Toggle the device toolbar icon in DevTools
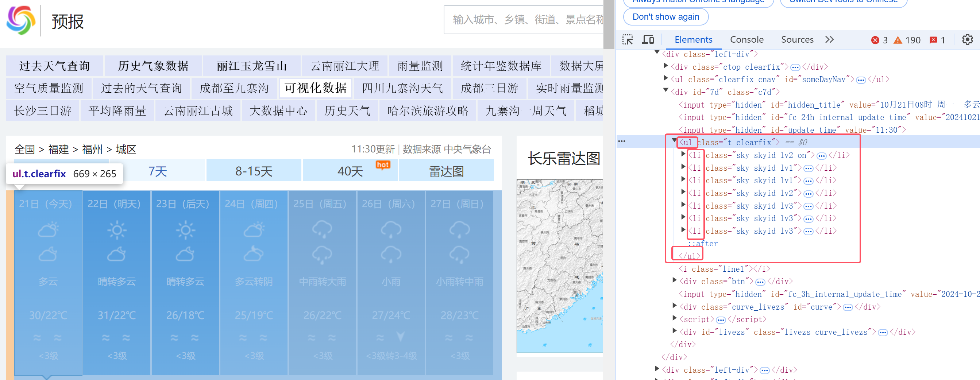Image resolution: width=980 pixels, height=380 pixels. point(648,39)
